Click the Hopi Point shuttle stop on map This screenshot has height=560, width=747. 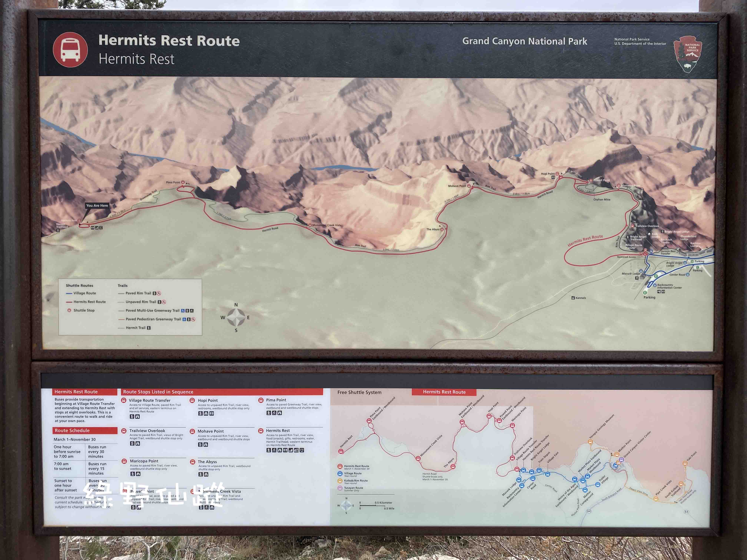pyautogui.click(x=557, y=174)
